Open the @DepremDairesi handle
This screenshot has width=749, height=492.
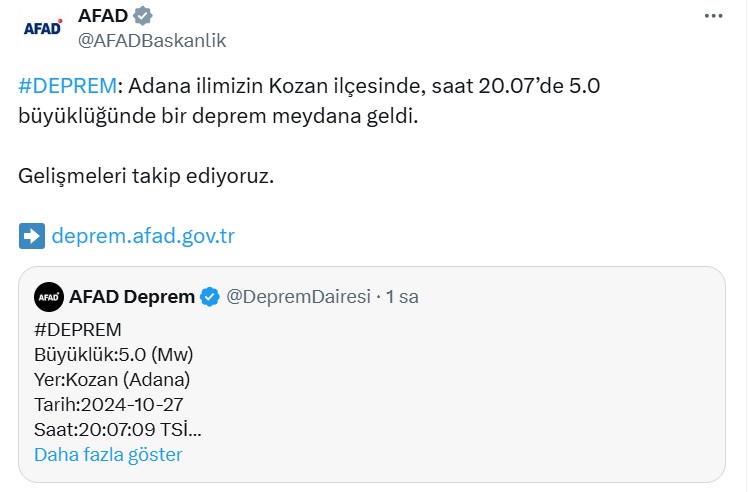point(298,297)
